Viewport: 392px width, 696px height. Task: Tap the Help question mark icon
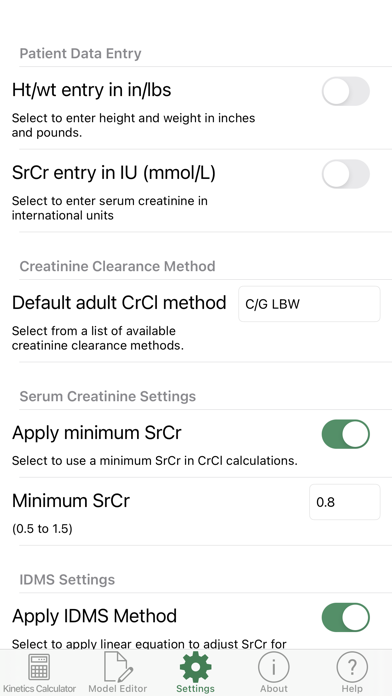click(352, 667)
